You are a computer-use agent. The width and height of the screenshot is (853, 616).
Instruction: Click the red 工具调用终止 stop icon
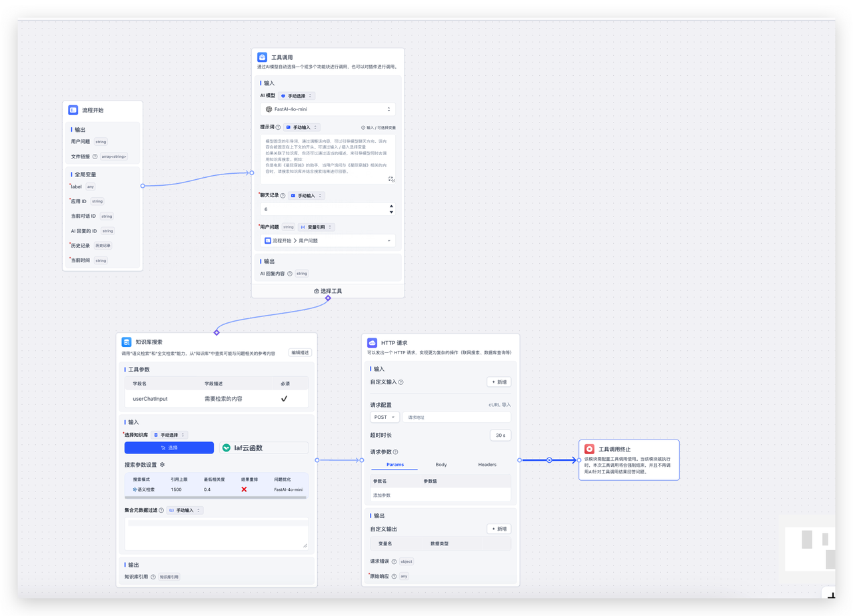click(590, 450)
